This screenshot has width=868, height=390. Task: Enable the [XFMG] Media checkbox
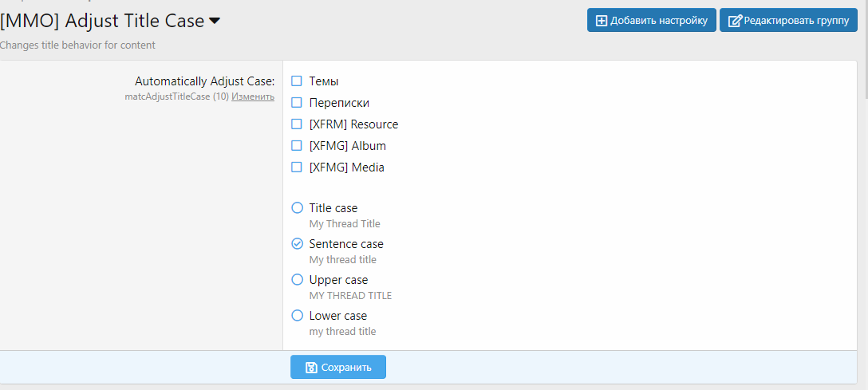297,167
